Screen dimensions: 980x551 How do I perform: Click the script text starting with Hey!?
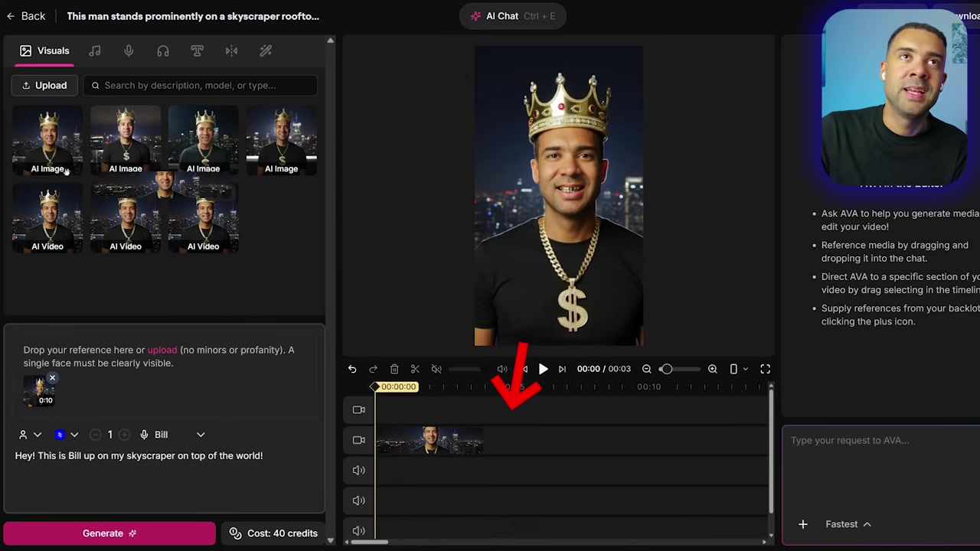click(x=139, y=455)
